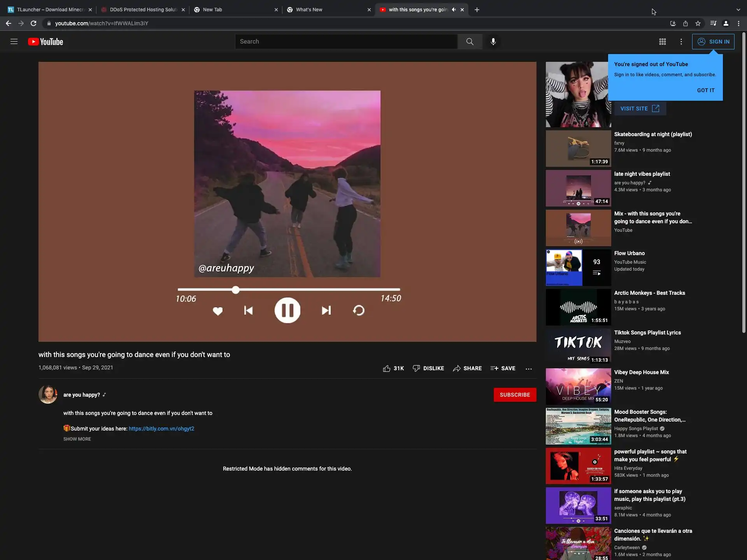Expand description with SHOW MORE
This screenshot has width=747, height=560.
pos(77,439)
